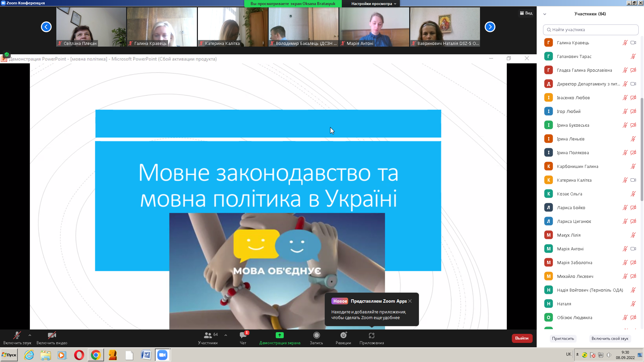This screenshot has width=644, height=362.
Task: Start Демонстрация экрана screen share
Action: (x=280, y=338)
